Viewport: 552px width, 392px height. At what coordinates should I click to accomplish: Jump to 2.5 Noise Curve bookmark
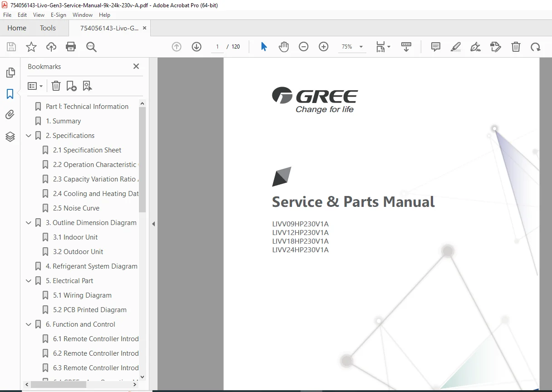pyautogui.click(x=76, y=208)
